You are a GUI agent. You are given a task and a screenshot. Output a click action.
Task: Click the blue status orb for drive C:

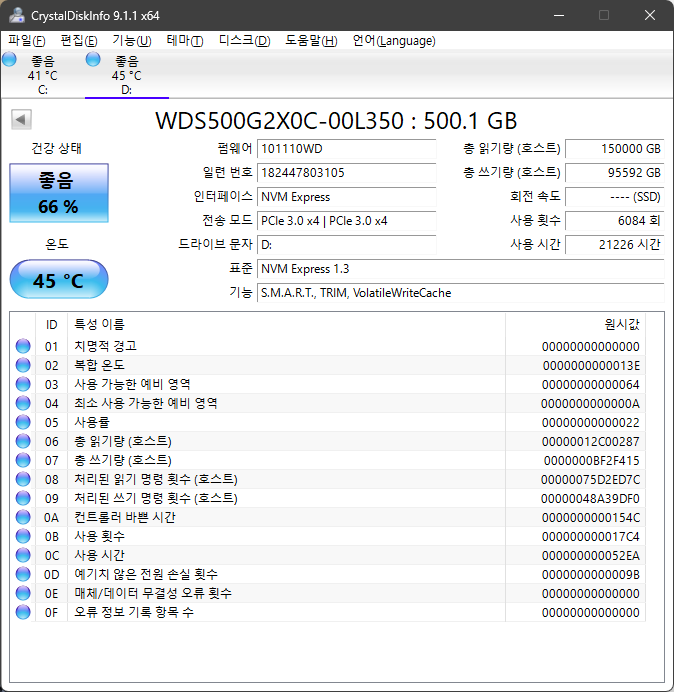coord(9,59)
